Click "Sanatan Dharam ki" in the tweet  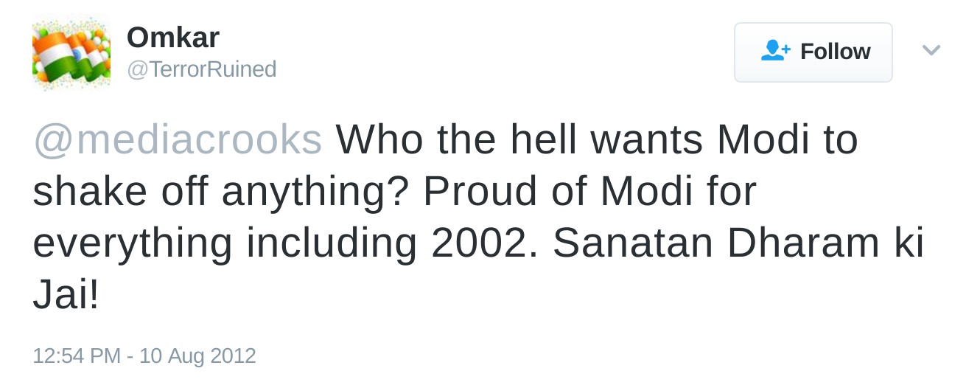click(x=738, y=245)
